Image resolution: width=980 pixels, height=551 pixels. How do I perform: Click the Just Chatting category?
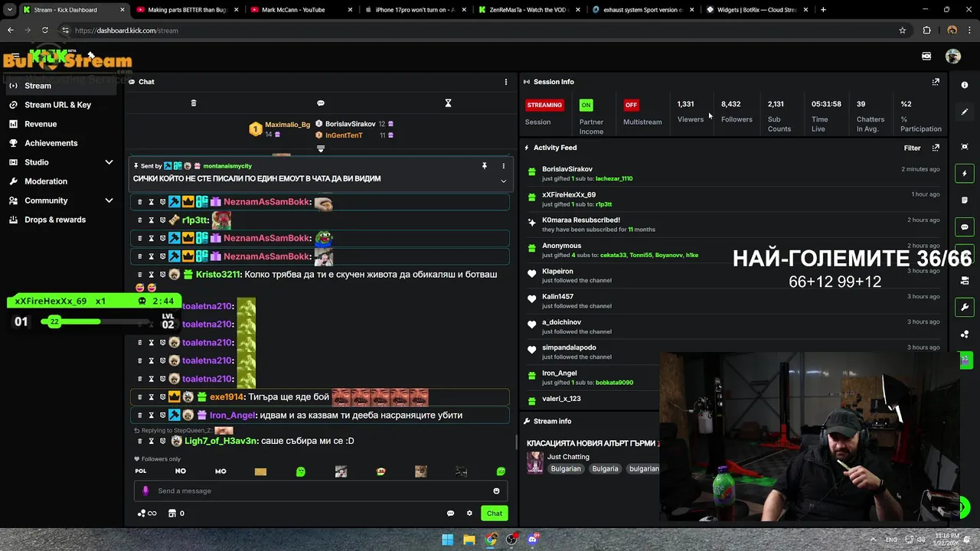568,457
